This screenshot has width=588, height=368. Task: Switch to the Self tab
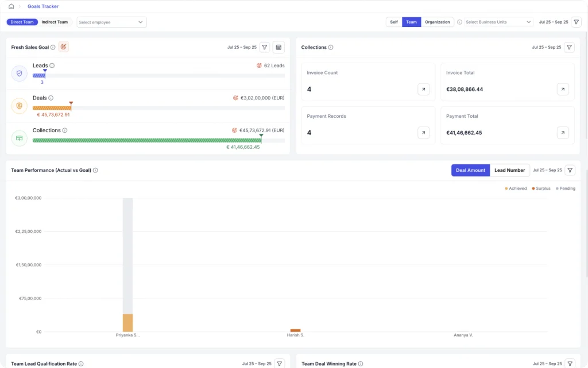pyautogui.click(x=394, y=22)
